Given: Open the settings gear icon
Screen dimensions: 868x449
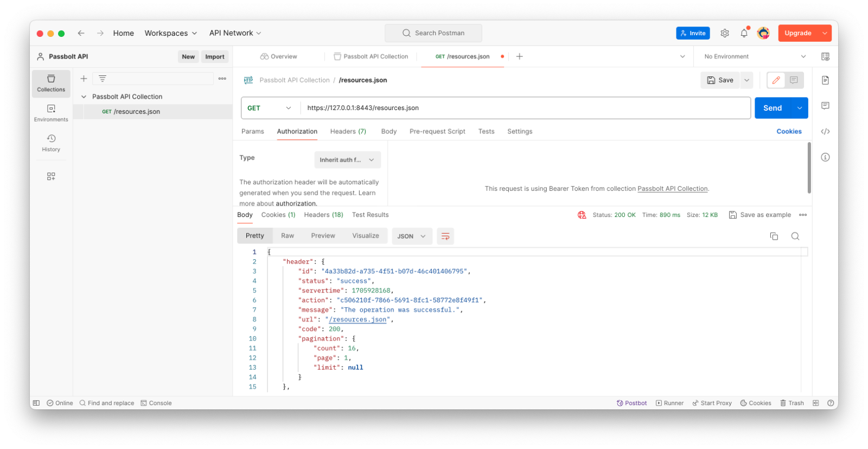Looking at the screenshot, I should (725, 33).
